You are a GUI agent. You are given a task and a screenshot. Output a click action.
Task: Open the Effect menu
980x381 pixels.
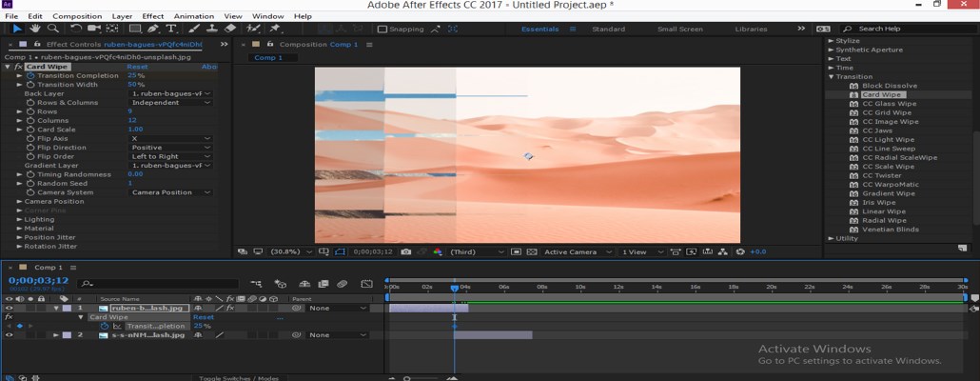pos(152,16)
